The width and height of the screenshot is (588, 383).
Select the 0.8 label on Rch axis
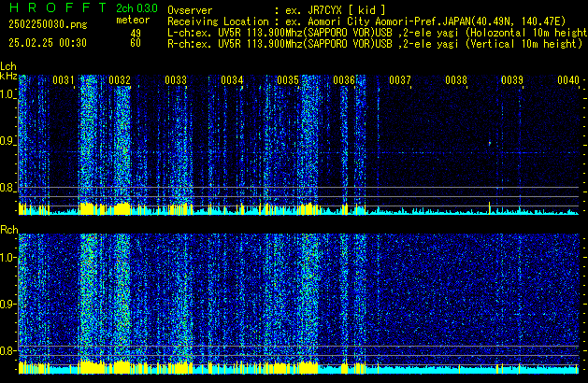tap(7, 350)
